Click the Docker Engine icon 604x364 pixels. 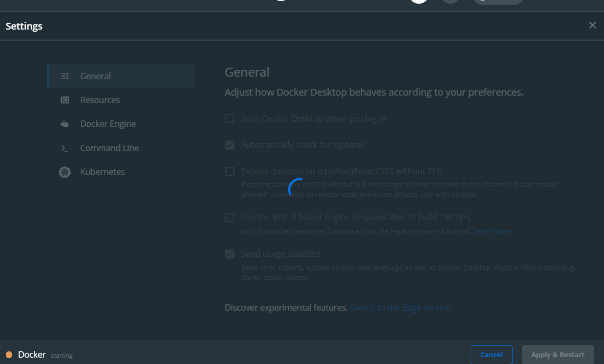65,124
